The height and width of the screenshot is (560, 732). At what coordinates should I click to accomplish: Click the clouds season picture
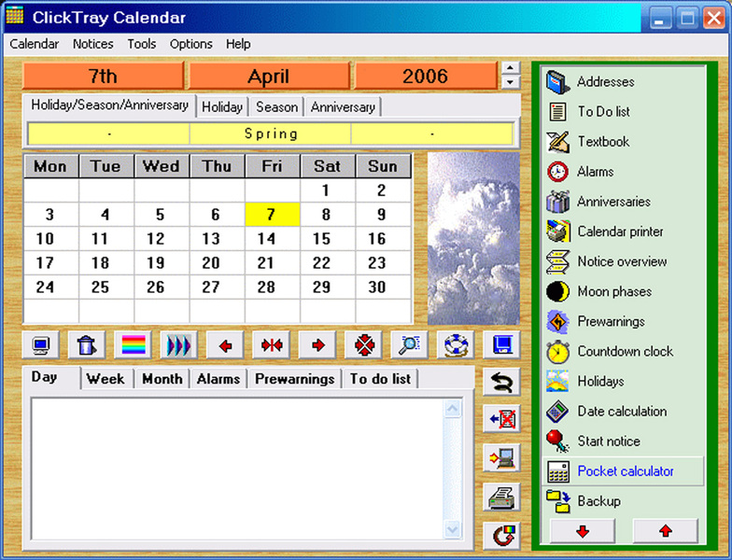coord(473,239)
